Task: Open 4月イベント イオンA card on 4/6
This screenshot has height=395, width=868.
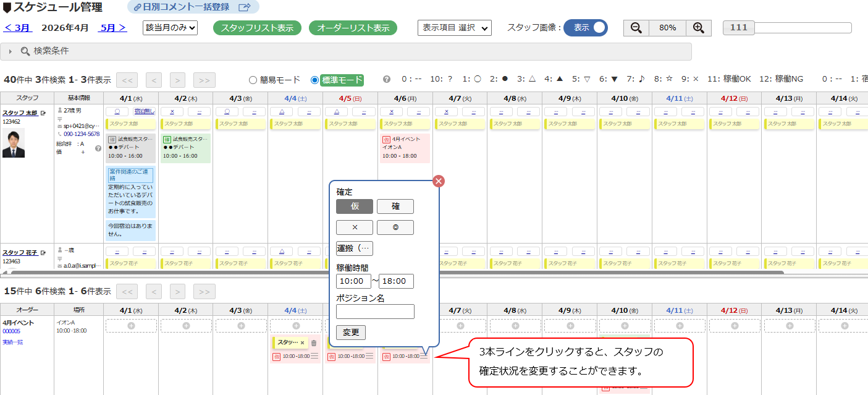Action: pos(403,148)
